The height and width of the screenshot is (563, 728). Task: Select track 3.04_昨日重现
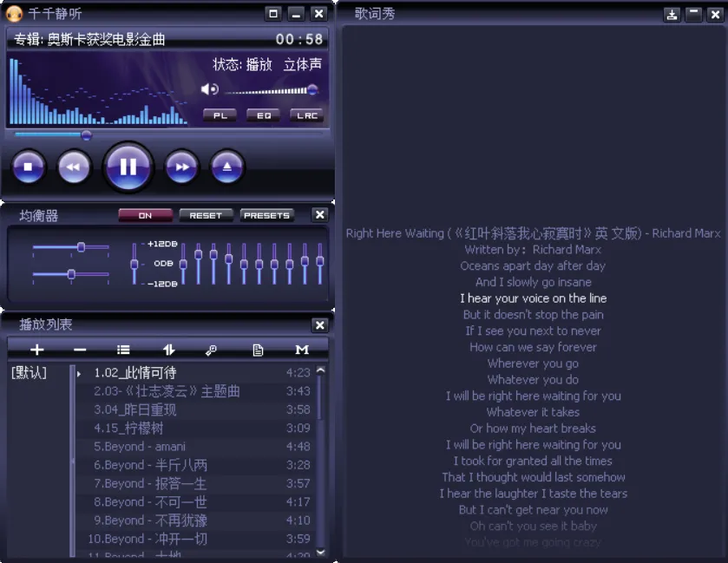point(195,409)
